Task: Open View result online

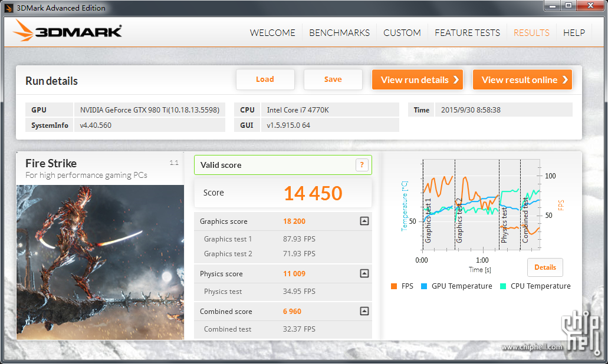Action: click(x=522, y=80)
